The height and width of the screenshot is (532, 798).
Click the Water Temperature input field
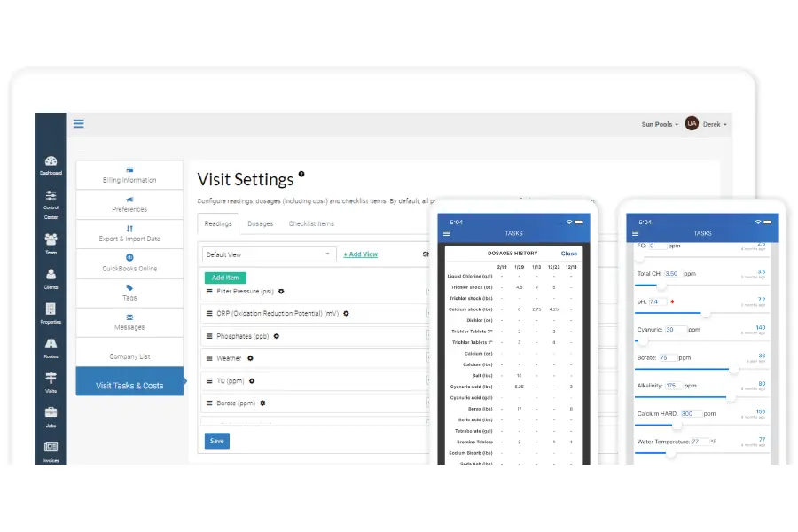[x=700, y=442]
